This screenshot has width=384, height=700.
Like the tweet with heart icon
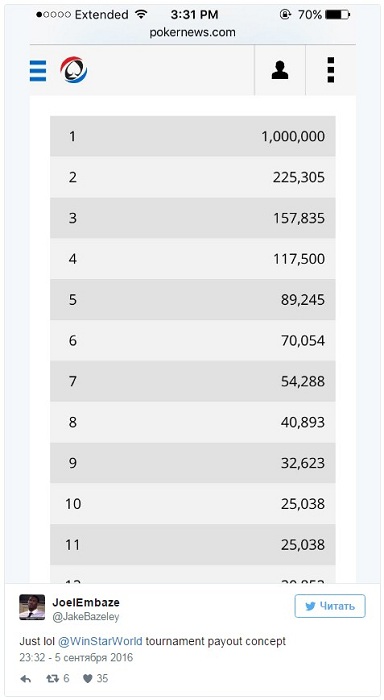coord(96,679)
